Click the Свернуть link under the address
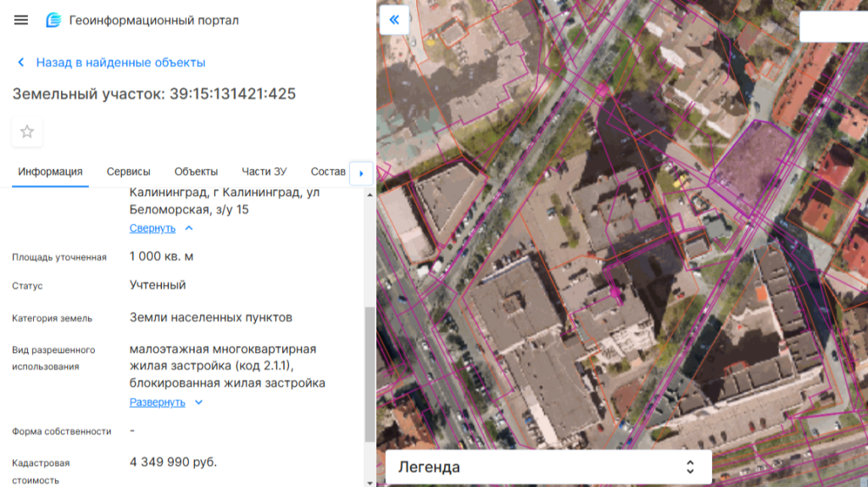This screenshot has width=868, height=487. point(153,228)
